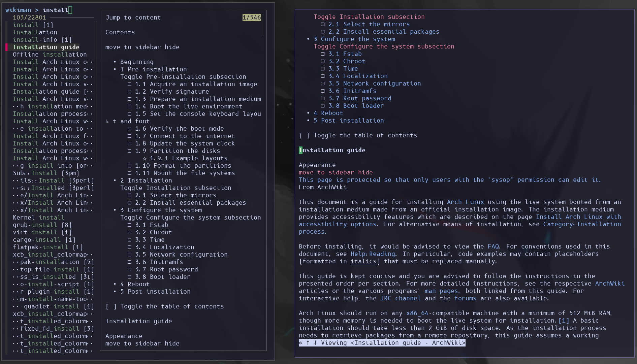Screen dimensions: 637x364
Task: Click the star marker beside '1.9.1 Example layouts'
Action: 145,158
